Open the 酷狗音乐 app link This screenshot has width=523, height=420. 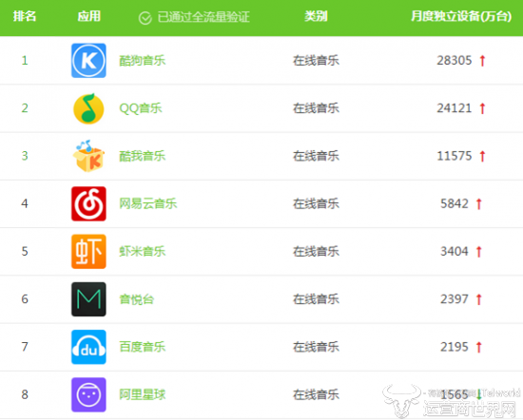[x=143, y=61]
